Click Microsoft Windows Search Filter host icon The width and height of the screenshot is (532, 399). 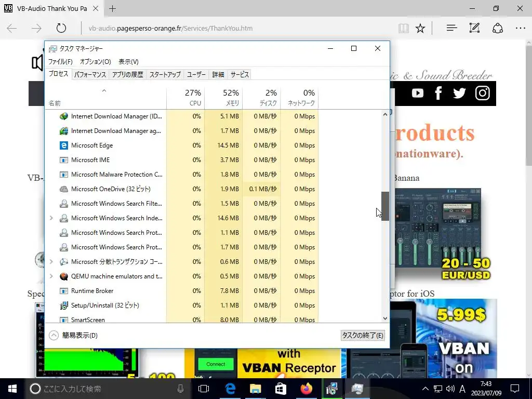click(x=64, y=204)
